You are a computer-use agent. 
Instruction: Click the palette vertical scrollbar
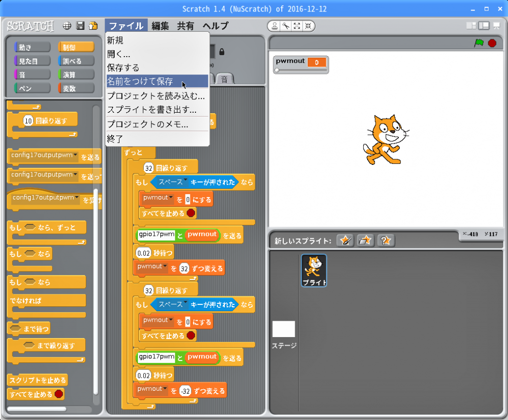(x=96, y=291)
